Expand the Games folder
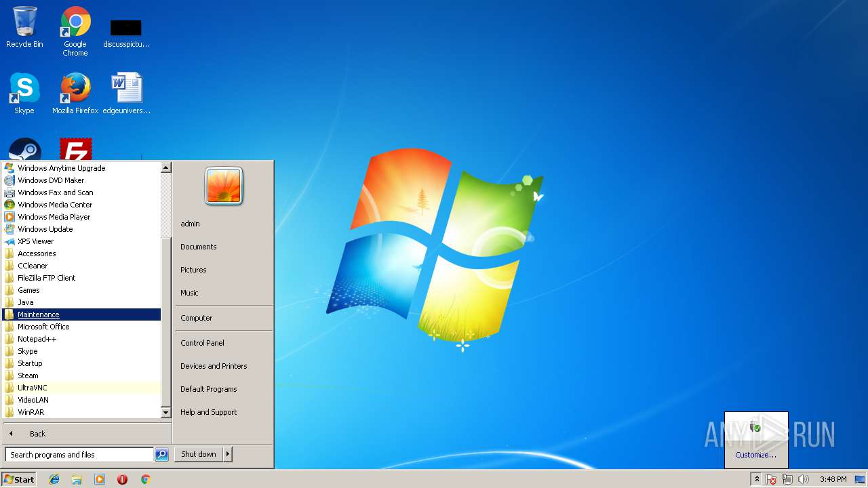 tap(81, 290)
